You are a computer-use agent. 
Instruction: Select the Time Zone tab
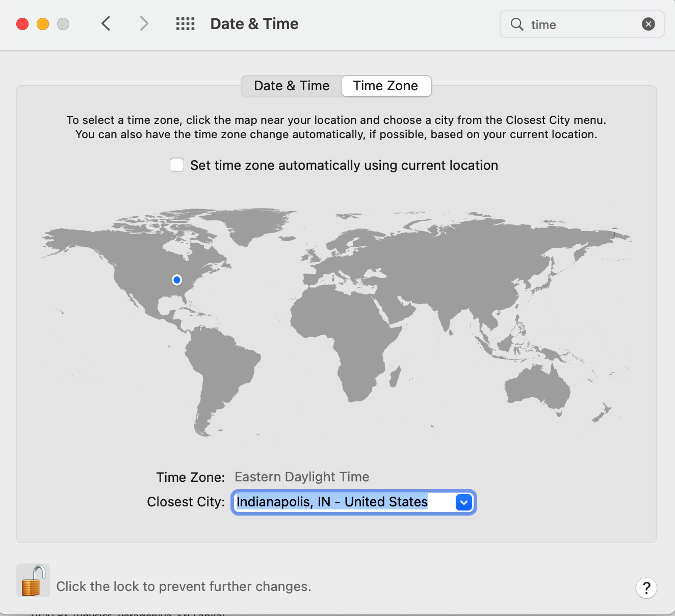point(386,86)
